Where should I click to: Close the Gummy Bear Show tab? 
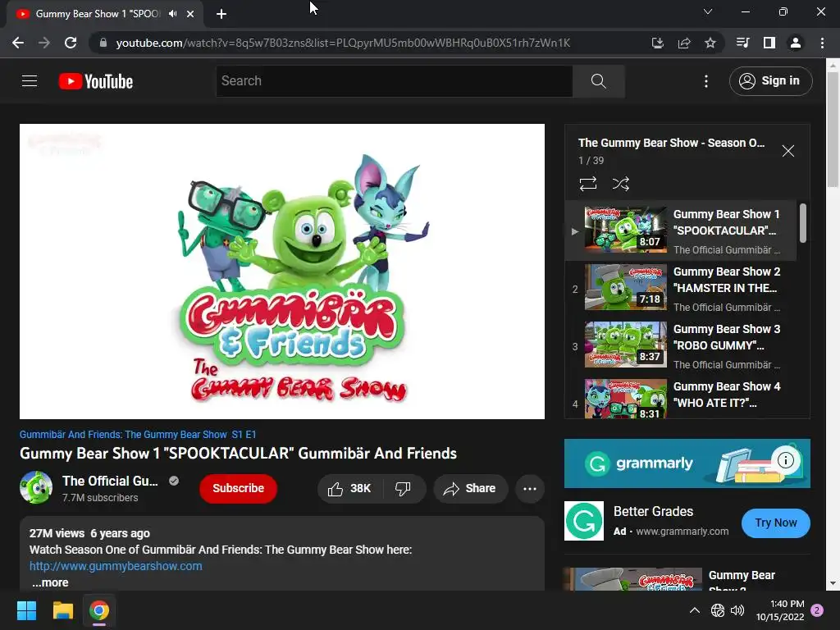tap(190, 14)
